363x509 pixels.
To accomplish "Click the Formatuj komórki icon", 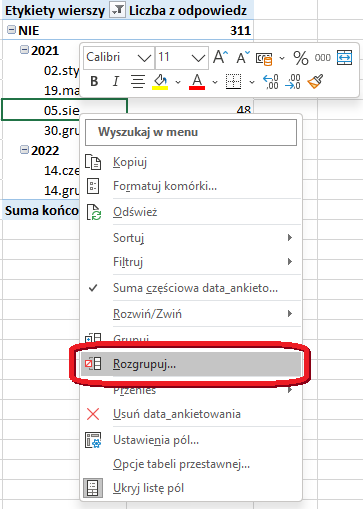I will coord(93,186).
